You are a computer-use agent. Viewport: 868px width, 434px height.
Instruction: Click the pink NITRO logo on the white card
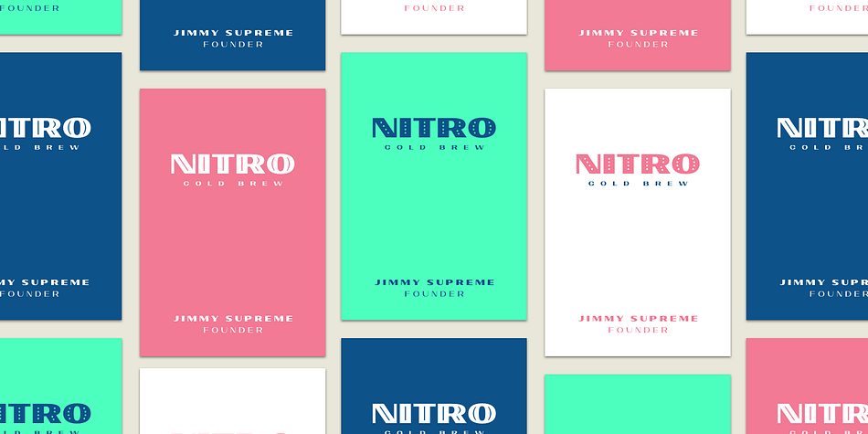pos(638,164)
